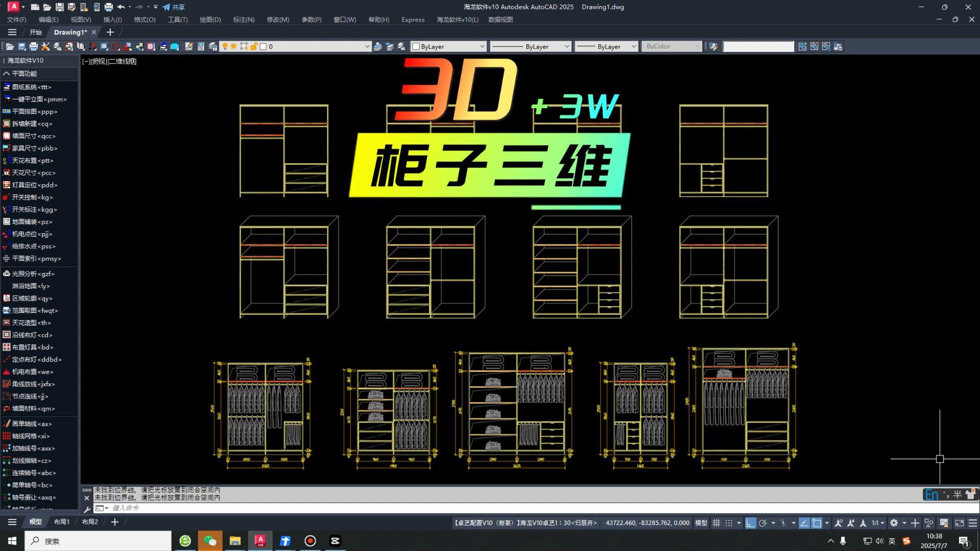This screenshot has width=980, height=551.
Task: Select 图纸系统<ttt> tool
Action: point(32,87)
